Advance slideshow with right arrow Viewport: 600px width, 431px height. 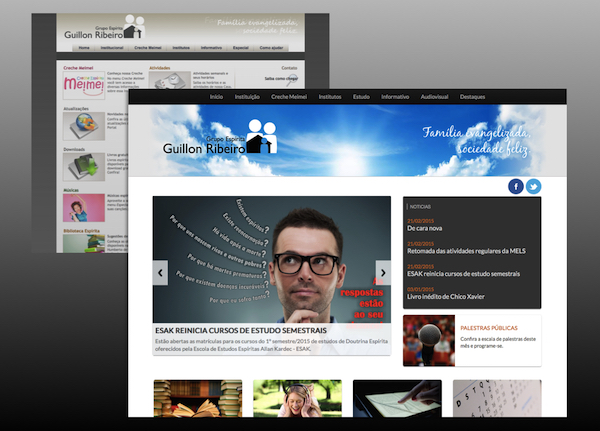(x=383, y=272)
